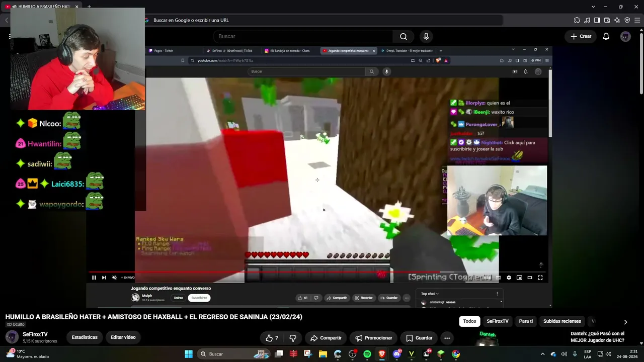The width and height of the screenshot is (644, 362).
Task: Pause the YouTube video
Action: coord(94,278)
